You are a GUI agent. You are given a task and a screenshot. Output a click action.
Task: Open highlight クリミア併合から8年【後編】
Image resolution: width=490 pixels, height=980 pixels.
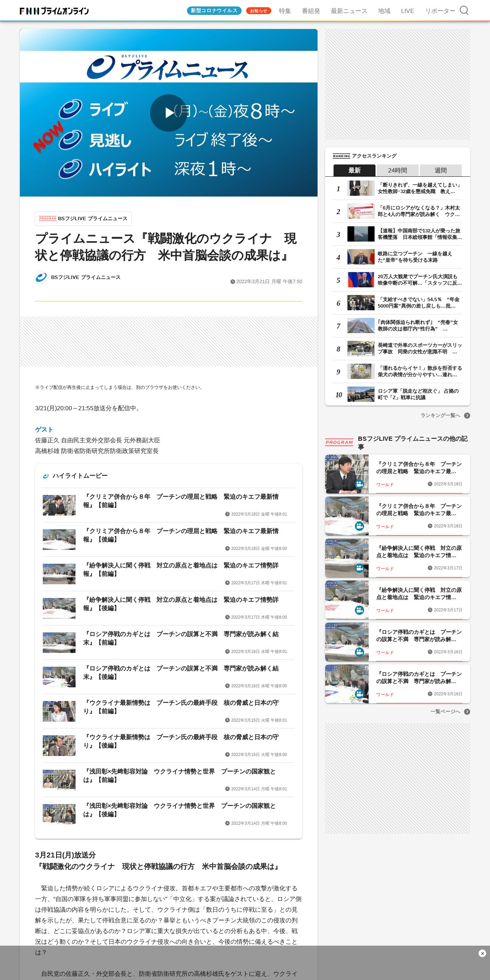pos(168,540)
